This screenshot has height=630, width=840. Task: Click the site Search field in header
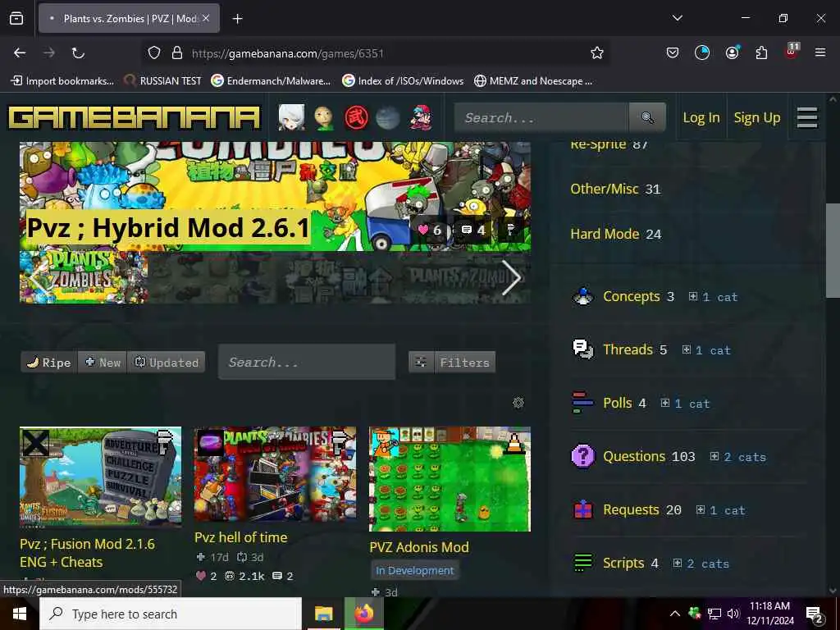coord(541,117)
